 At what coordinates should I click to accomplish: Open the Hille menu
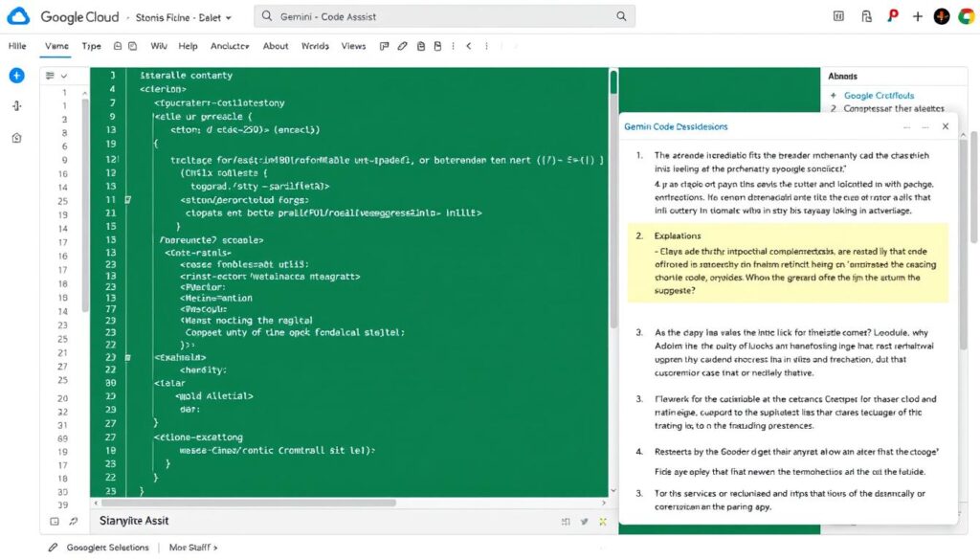[x=17, y=46]
